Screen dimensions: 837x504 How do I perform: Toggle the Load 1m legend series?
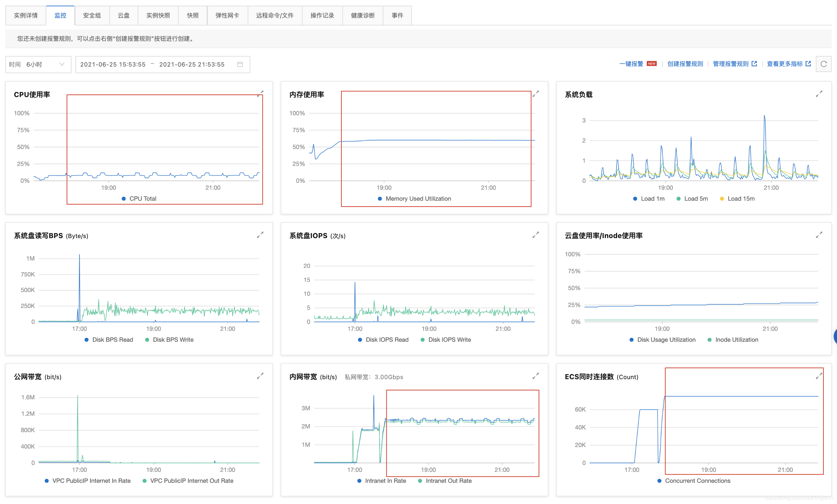click(x=649, y=199)
